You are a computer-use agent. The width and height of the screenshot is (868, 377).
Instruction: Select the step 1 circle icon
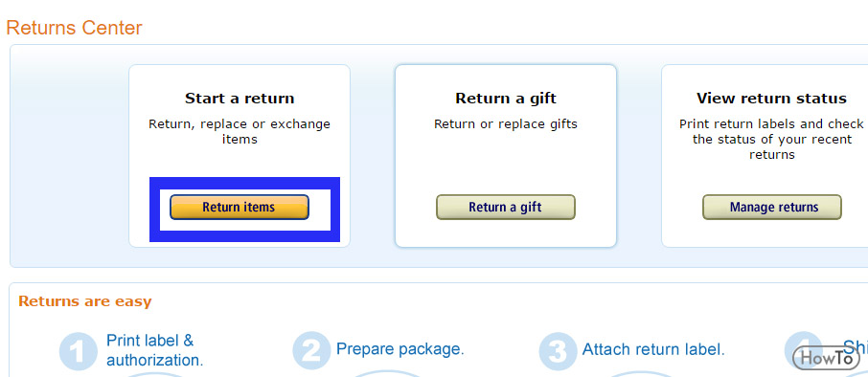(x=79, y=351)
